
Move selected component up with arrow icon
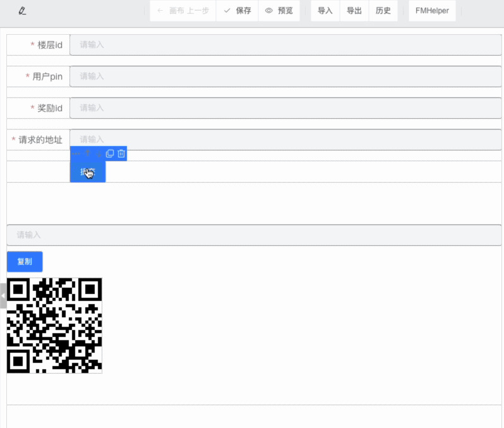click(87, 154)
